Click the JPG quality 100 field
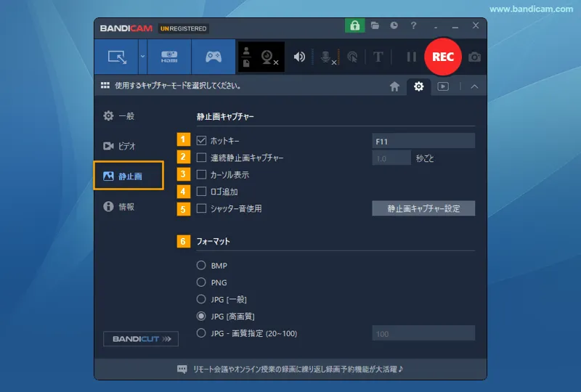The width and height of the screenshot is (581, 392). click(x=423, y=333)
